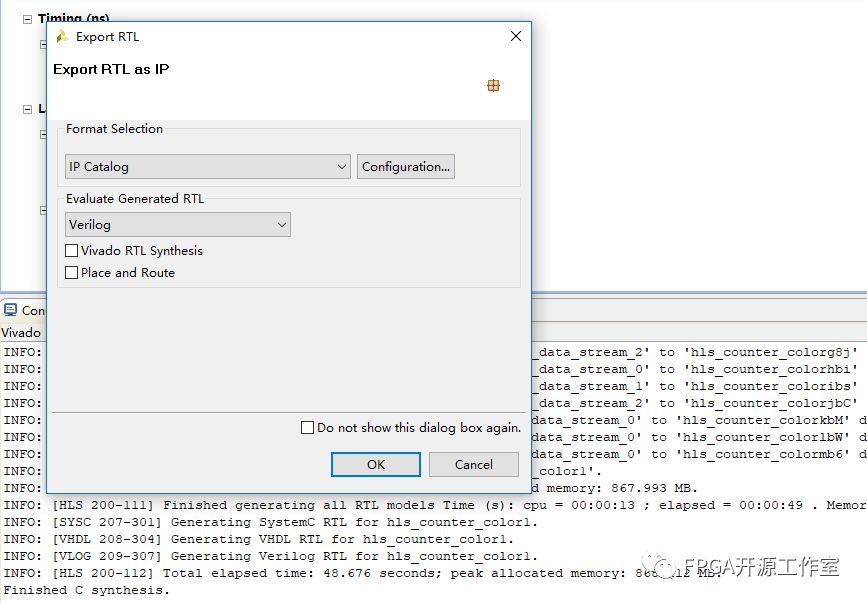867x604 pixels.
Task: Click the 'Finished C synthesis.' console line
Action: tap(86, 590)
